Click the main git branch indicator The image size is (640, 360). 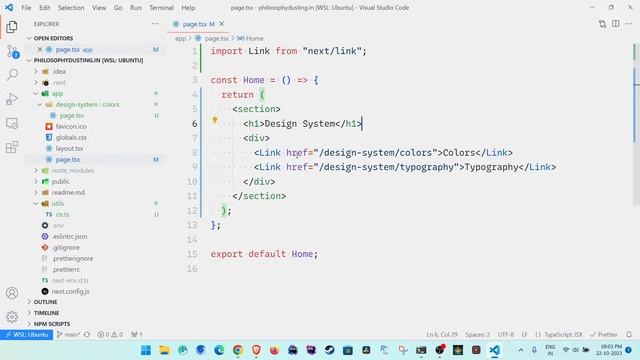[68, 334]
